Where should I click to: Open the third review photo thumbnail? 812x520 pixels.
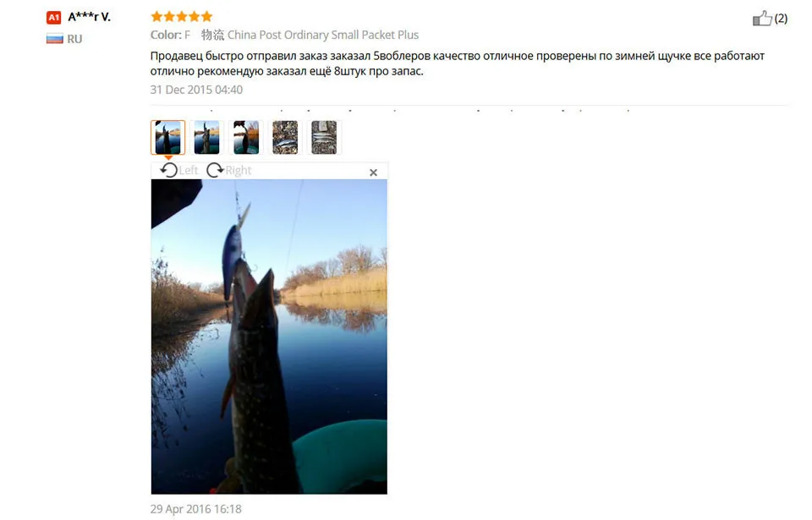click(246, 137)
